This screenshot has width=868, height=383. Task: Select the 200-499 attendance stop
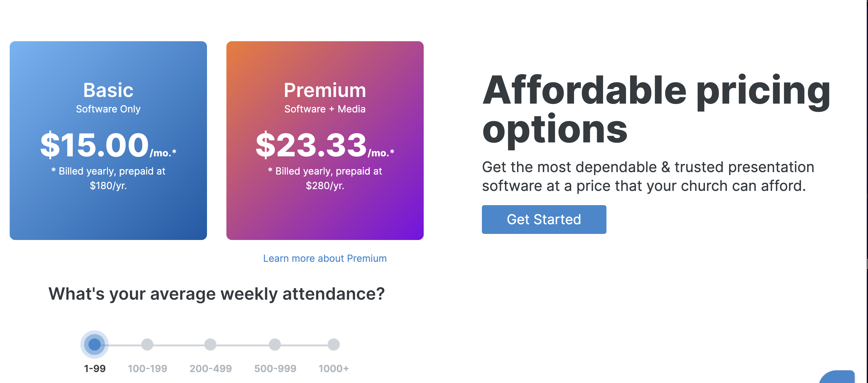(211, 344)
